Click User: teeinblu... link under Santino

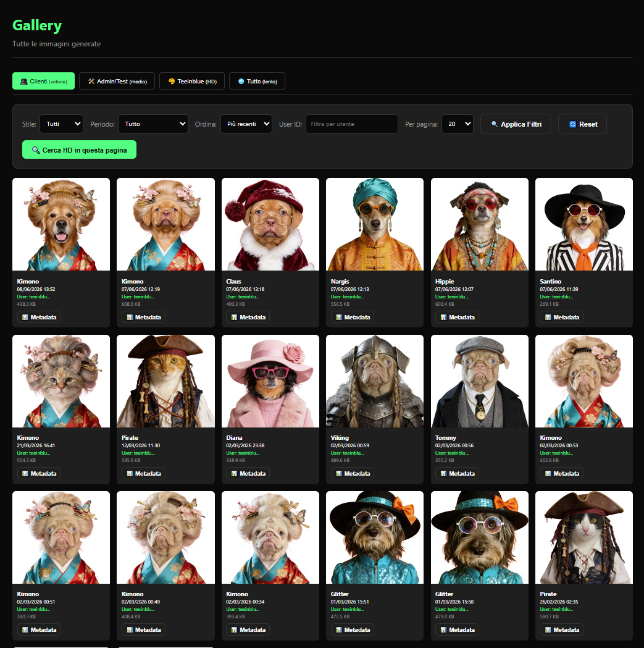pyautogui.click(x=556, y=297)
